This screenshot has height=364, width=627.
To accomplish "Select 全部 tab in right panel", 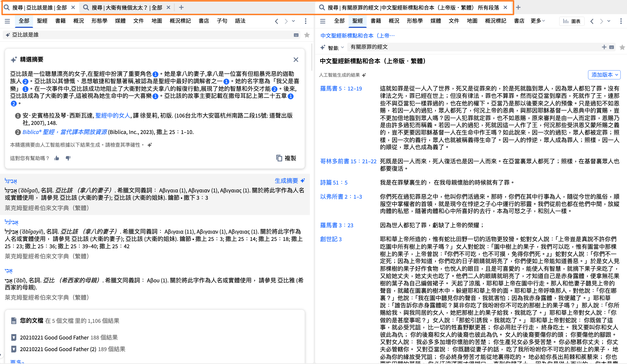I will coord(339,21).
